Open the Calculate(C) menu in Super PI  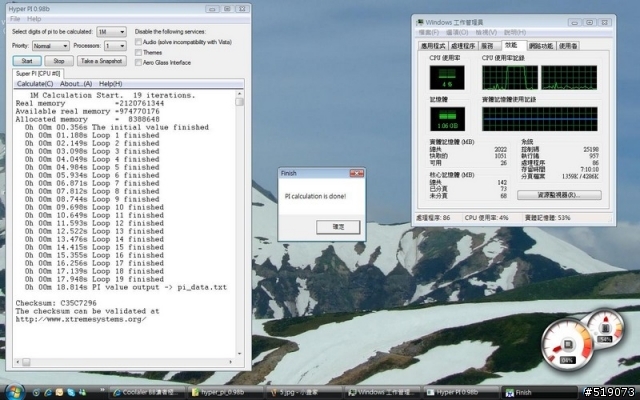pyautogui.click(x=35, y=84)
